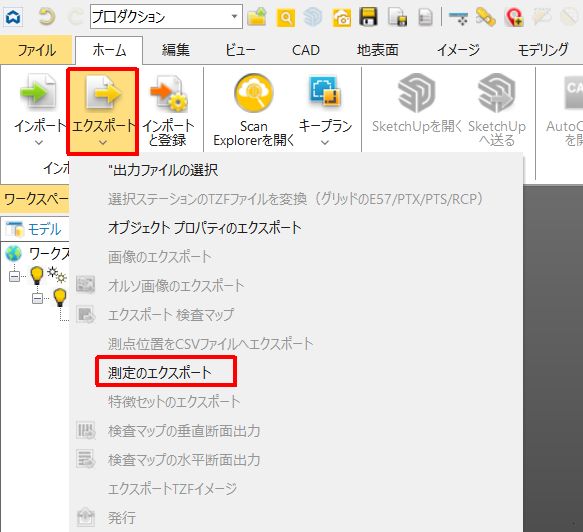Open the モデル workspace tab
583x532 pixels.
(35, 229)
